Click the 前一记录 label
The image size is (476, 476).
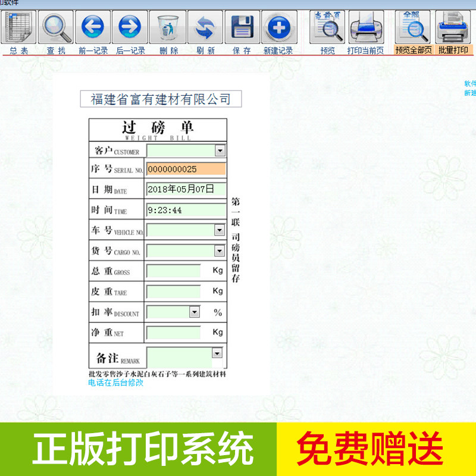[x=93, y=51]
